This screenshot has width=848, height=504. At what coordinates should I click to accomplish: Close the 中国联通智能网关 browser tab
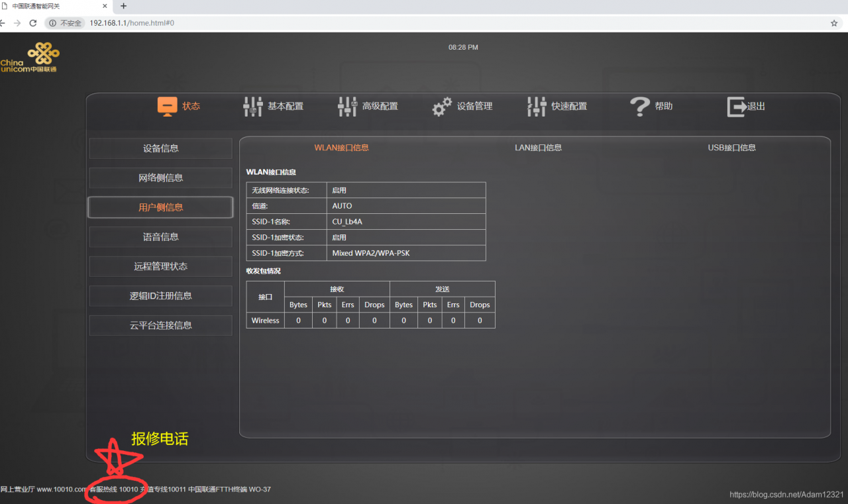point(105,6)
